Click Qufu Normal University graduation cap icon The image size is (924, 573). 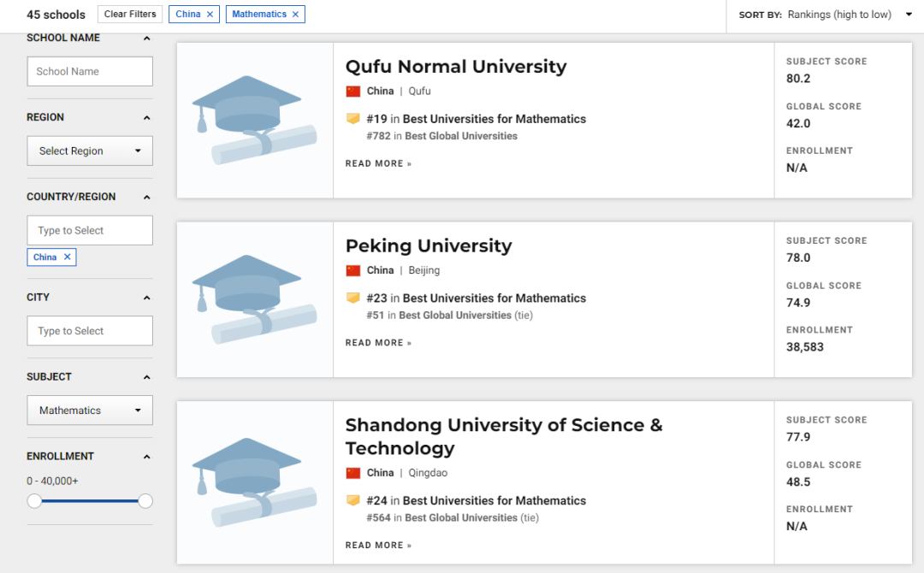tap(254, 120)
